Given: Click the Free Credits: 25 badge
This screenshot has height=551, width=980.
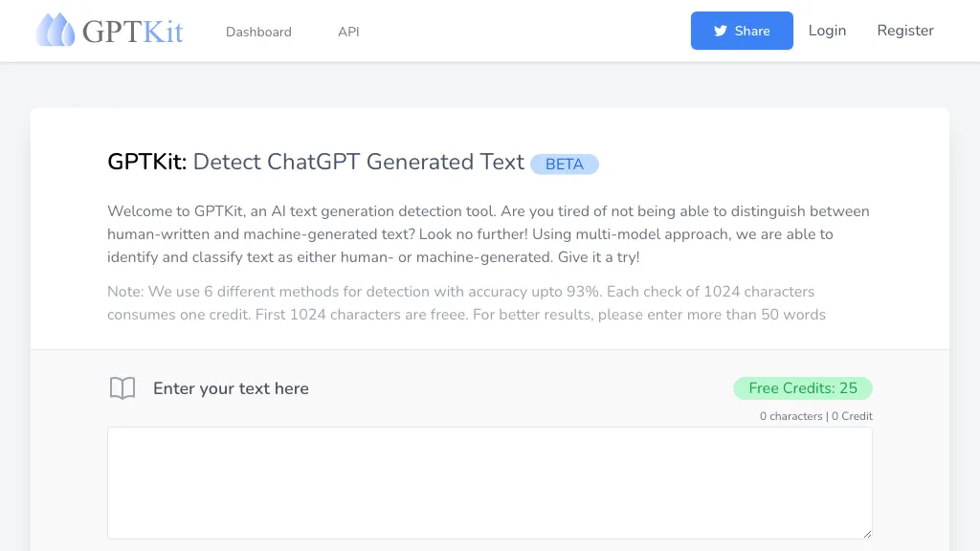Looking at the screenshot, I should pos(802,388).
